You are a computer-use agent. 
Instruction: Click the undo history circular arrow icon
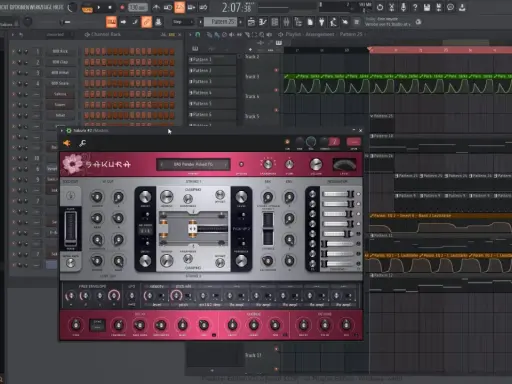click(x=380, y=7)
